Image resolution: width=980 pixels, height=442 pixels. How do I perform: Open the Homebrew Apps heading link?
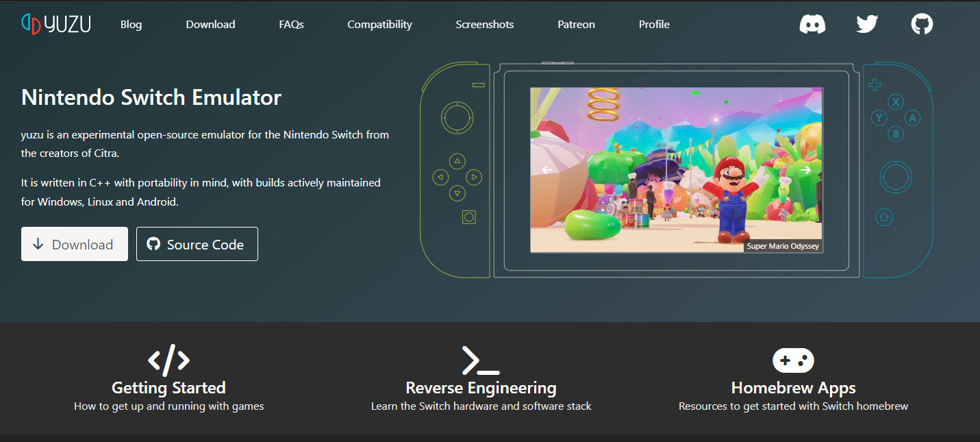click(x=793, y=387)
